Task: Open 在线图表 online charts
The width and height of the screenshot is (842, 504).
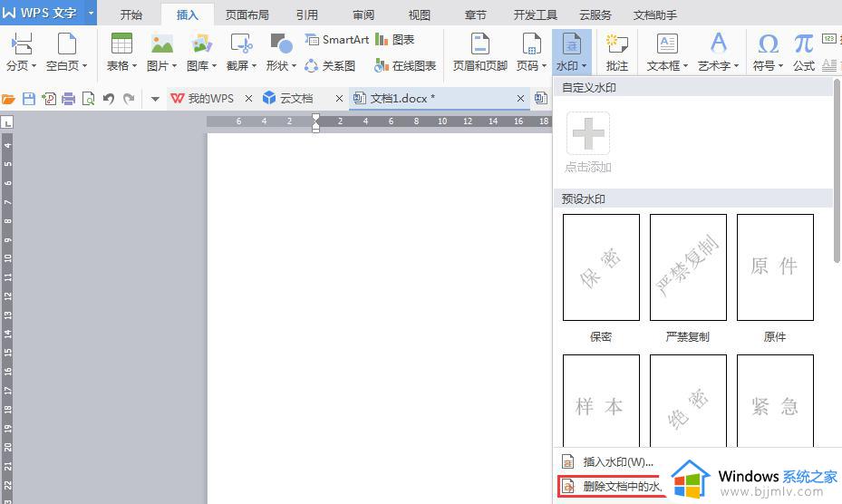Action: click(x=405, y=66)
